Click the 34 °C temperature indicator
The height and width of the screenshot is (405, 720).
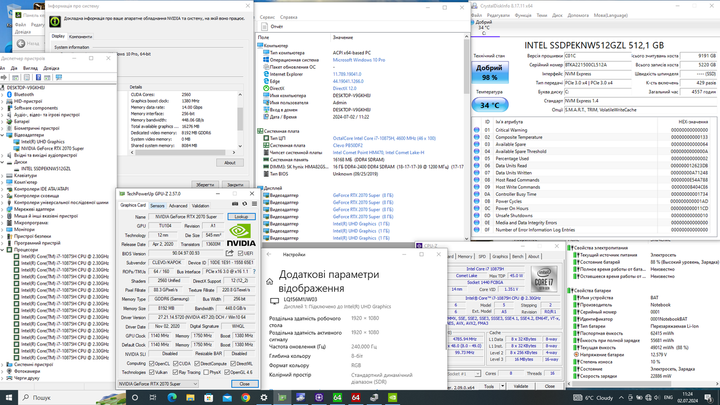pyautogui.click(x=489, y=105)
